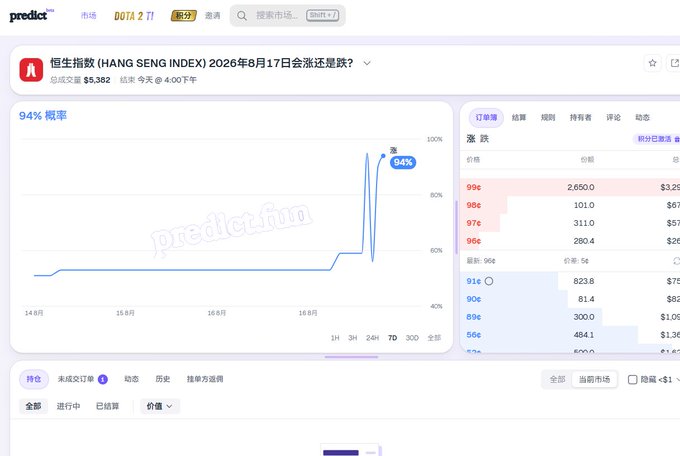680x456 pixels.
Task: Open the 动态 tab in bottom panel
Action: click(131, 379)
